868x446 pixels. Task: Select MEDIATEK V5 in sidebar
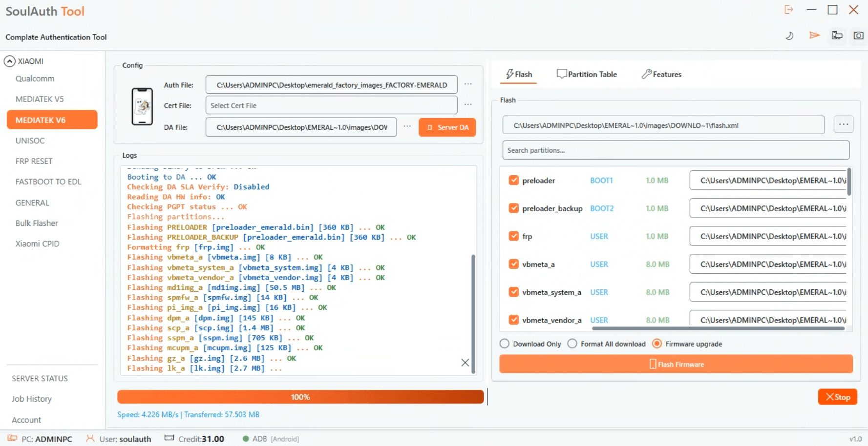40,99
